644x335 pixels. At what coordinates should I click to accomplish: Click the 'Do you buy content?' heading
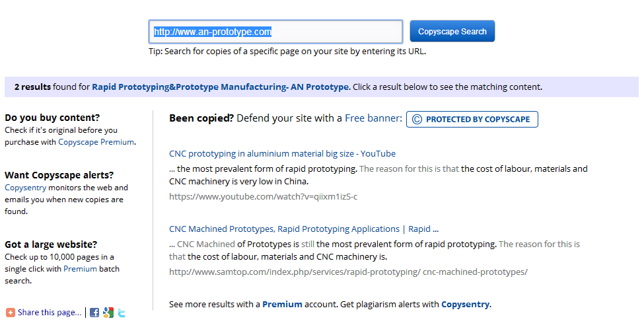click(52, 118)
